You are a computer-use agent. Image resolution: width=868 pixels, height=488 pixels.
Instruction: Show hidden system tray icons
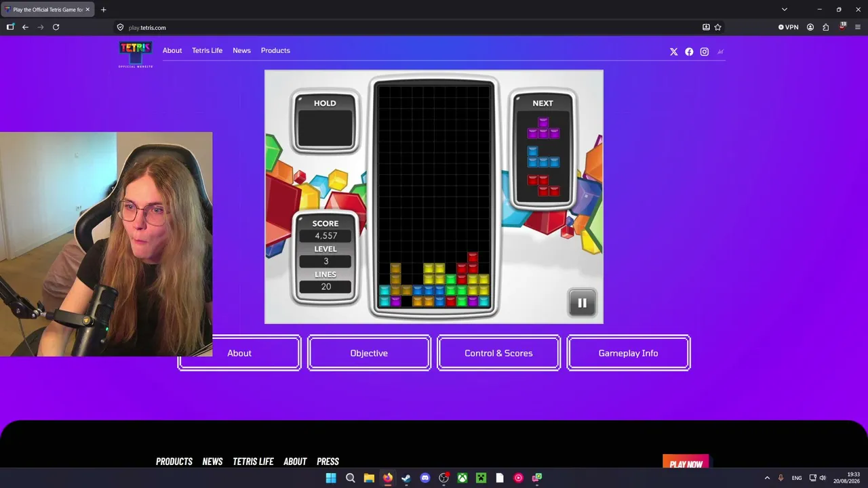(767, 478)
